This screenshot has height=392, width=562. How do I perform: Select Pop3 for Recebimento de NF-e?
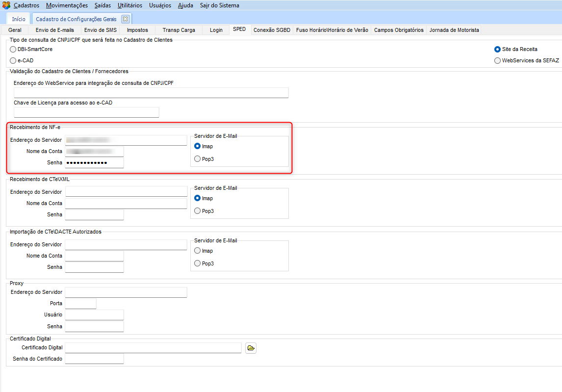click(x=198, y=159)
